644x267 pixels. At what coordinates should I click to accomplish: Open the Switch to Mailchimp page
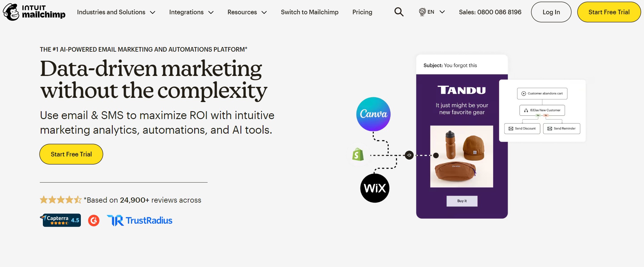click(x=309, y=12)
